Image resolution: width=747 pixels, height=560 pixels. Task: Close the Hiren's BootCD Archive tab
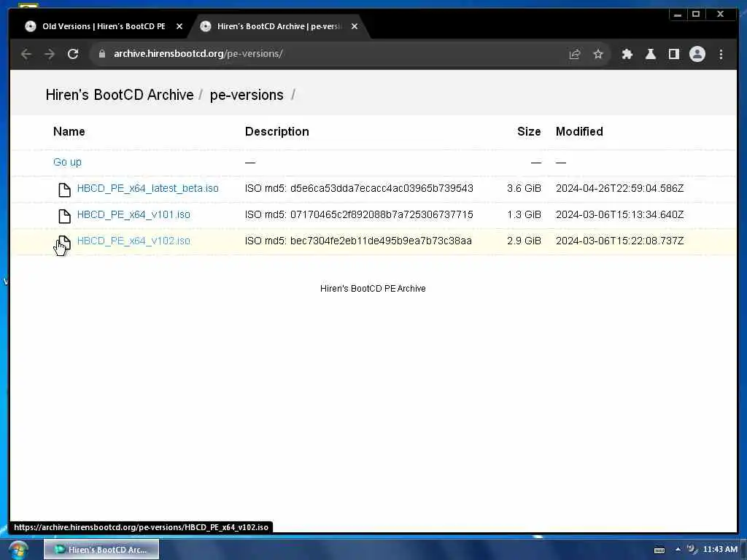tap(355, 26)
